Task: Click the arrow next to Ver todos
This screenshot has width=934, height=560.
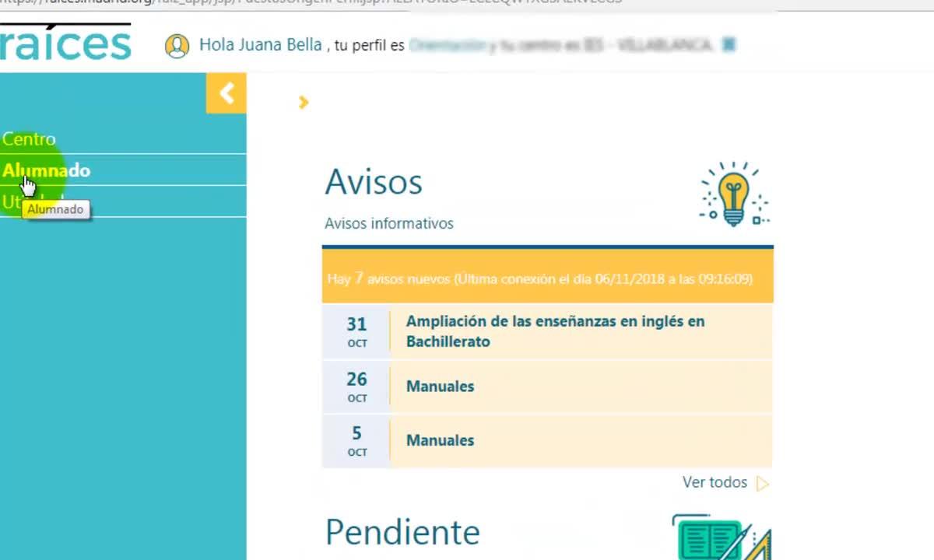Action: tap(763, 484)
